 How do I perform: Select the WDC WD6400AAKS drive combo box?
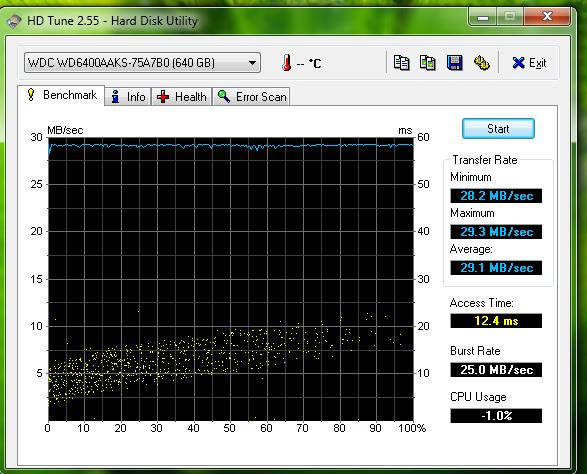coord(142,63)
